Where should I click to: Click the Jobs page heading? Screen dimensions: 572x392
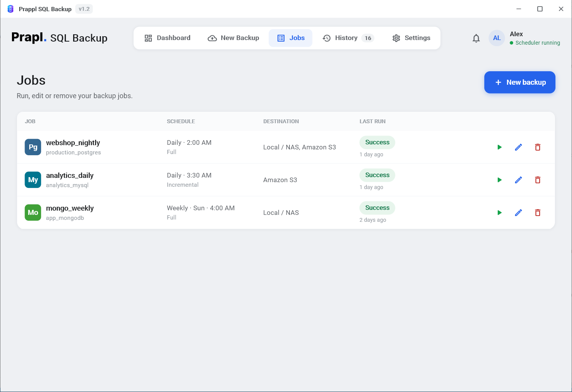click(x=31, y=80)
